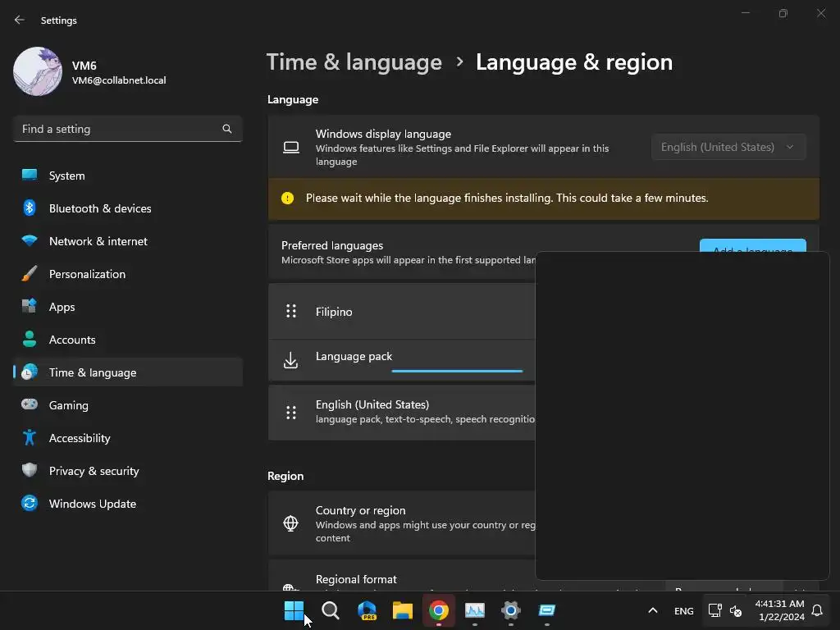Open the English (United States) display language dropdown
The width and height of the screenshot is (840, 630).
(x=728, y=147)
